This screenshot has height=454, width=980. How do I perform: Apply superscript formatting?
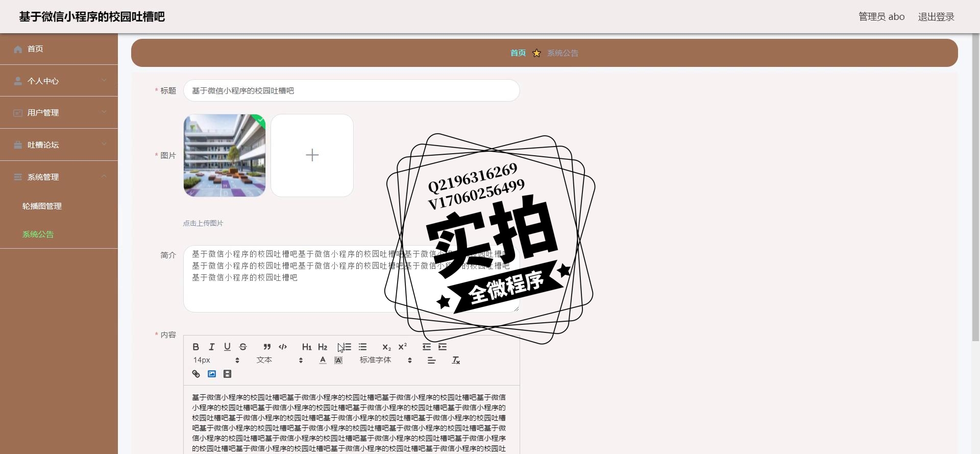point(402,347)
